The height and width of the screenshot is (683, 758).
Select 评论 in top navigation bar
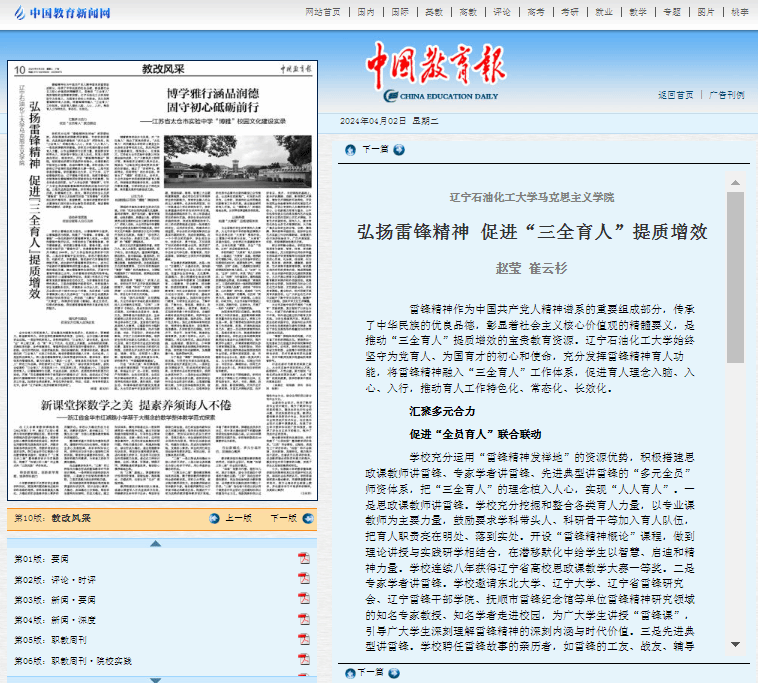coord(501,12)
